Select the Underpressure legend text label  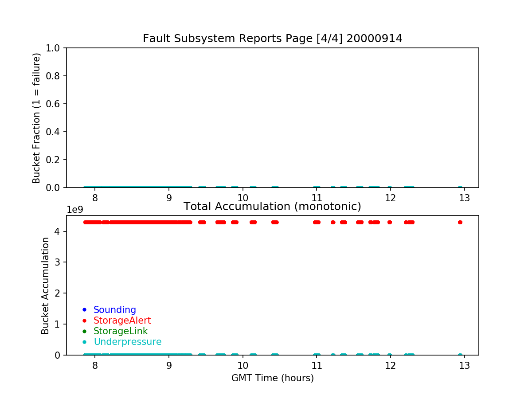(127, 342)
